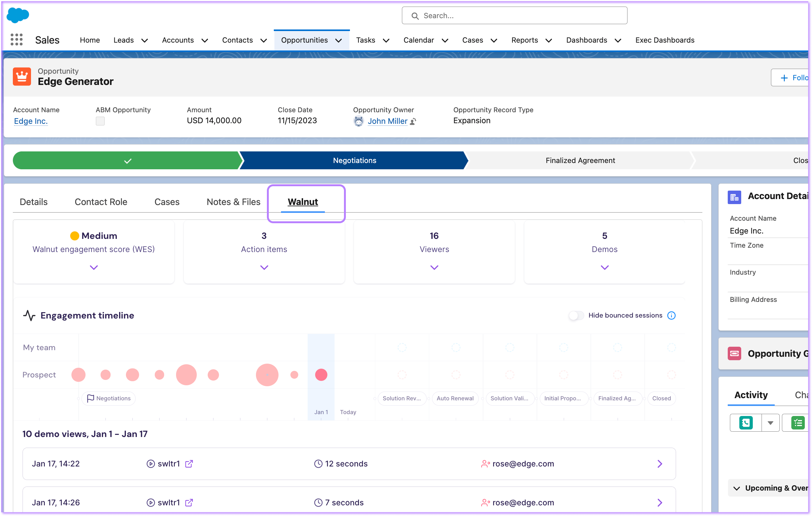812x516 pixels.
Task: Click the highlighted Jan 1 prospect bubble
Action: point(321,375)
